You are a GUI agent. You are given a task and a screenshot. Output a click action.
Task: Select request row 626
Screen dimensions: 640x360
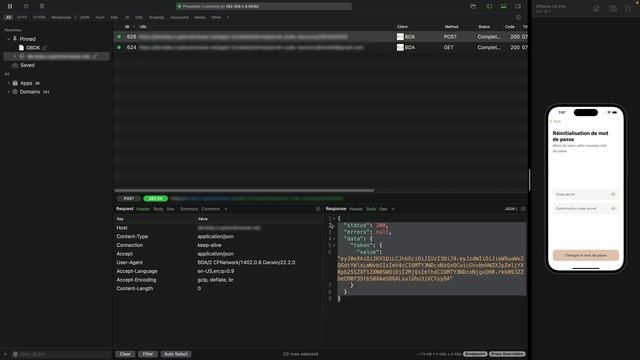pos(321,37)
